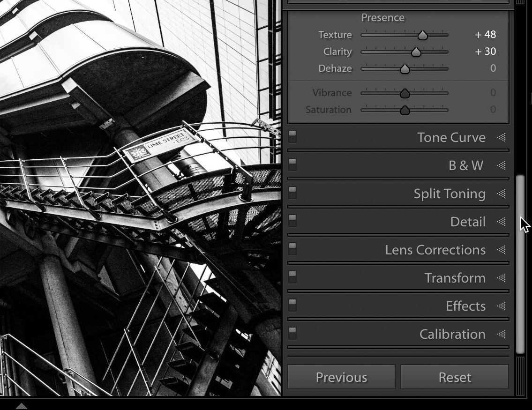Click the Dehaze slider label
The width and height of the screenshot is (532, 410).
tap(335, 68)
